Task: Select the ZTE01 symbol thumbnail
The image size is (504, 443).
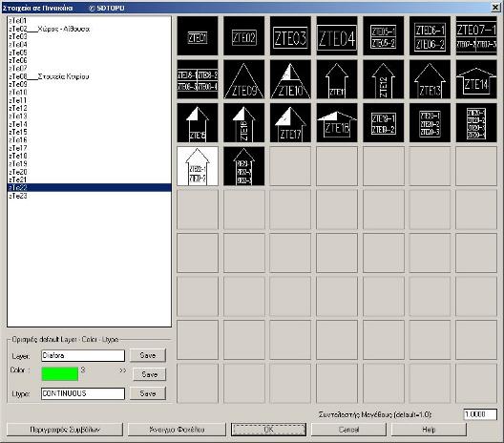Action: point(198,36)
